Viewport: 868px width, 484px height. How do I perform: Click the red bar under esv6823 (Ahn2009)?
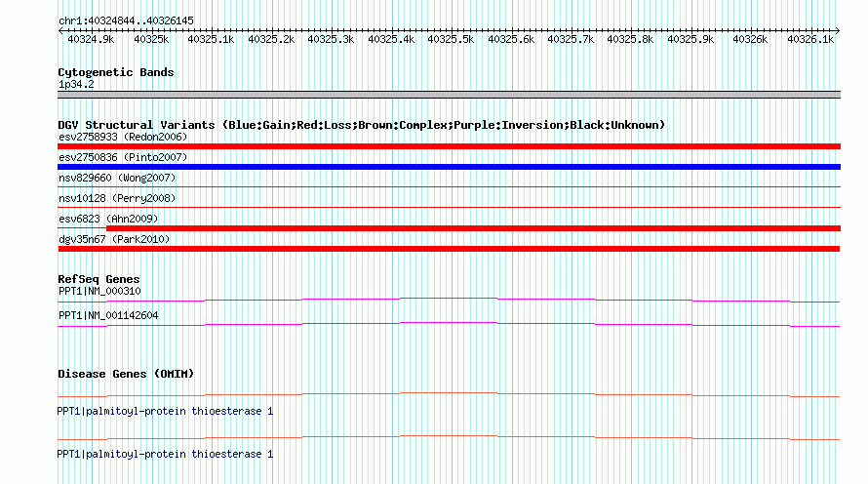473,228
